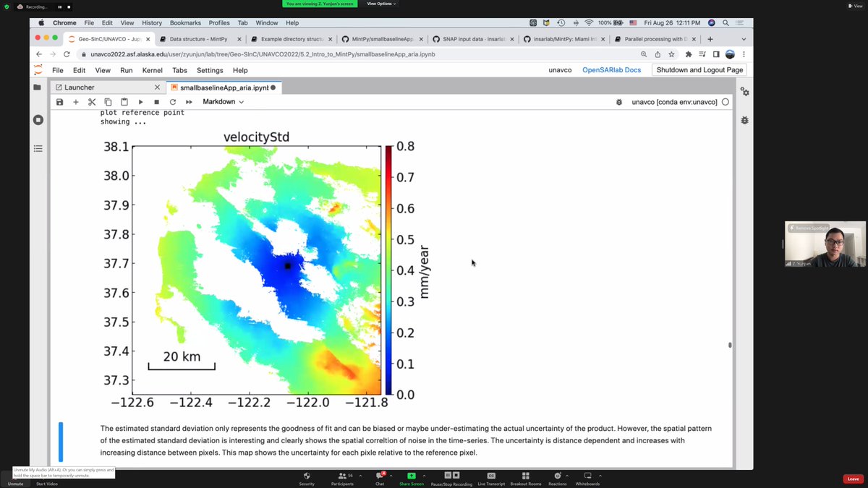Click the unavco label in header
868x488 pixels.
(x=560, y=70)
